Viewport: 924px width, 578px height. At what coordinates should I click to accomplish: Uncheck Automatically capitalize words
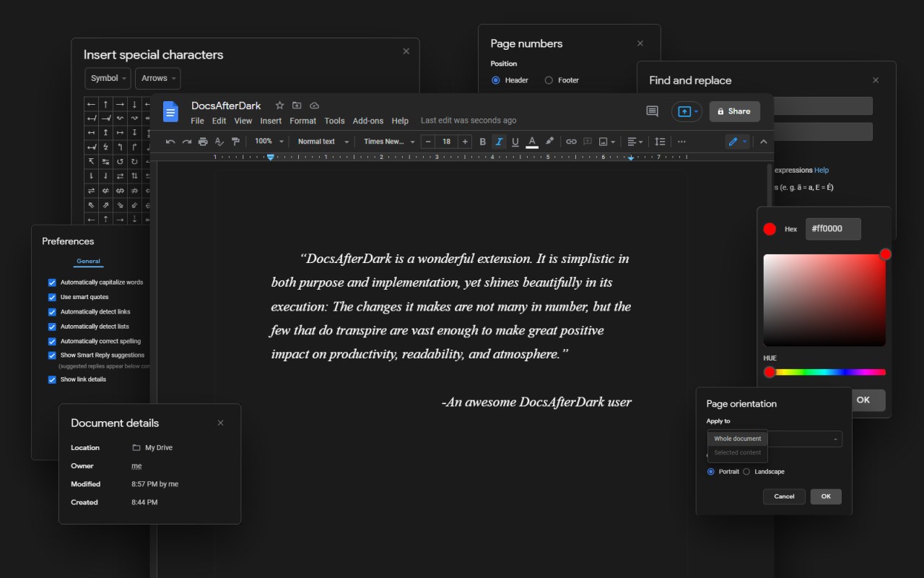(x=52, y=282)
